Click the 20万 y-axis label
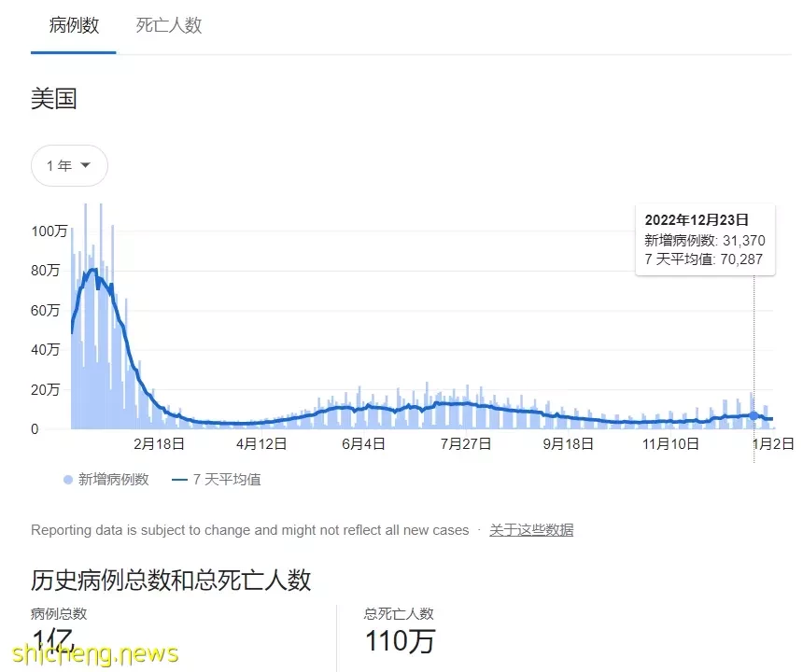The height and width of the screenshot is (672, 803). [x=45, y=389]
